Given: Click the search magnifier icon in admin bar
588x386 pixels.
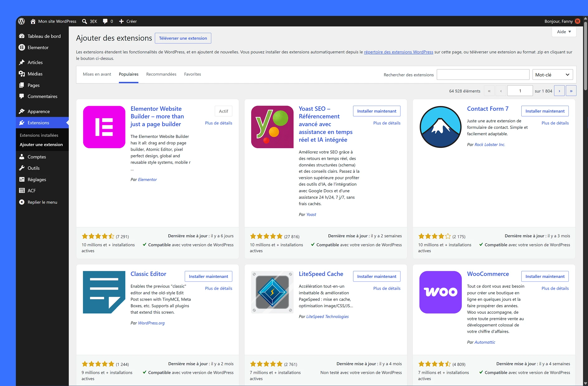Looking at the screenshot, I should (x=84, y=21).
